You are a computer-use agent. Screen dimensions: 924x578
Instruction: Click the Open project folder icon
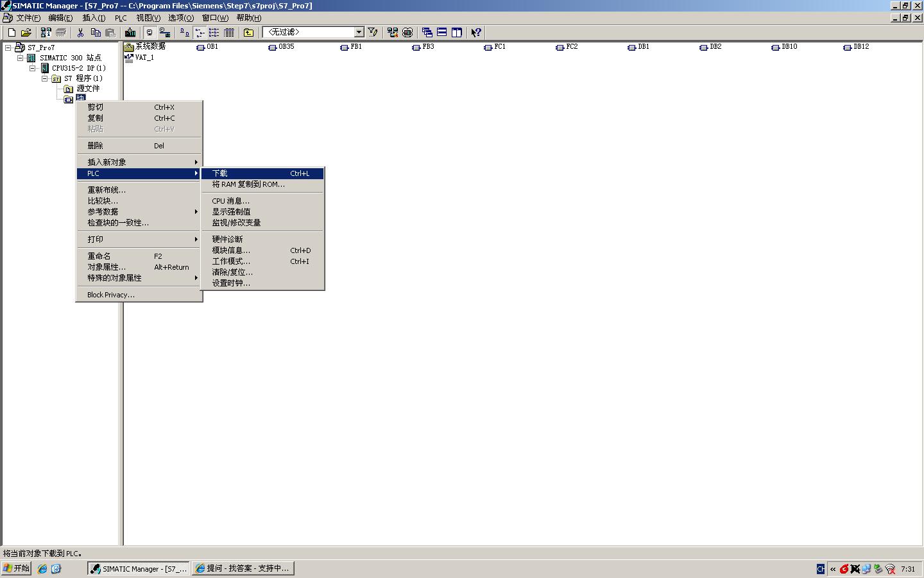[x=26, y=32]
